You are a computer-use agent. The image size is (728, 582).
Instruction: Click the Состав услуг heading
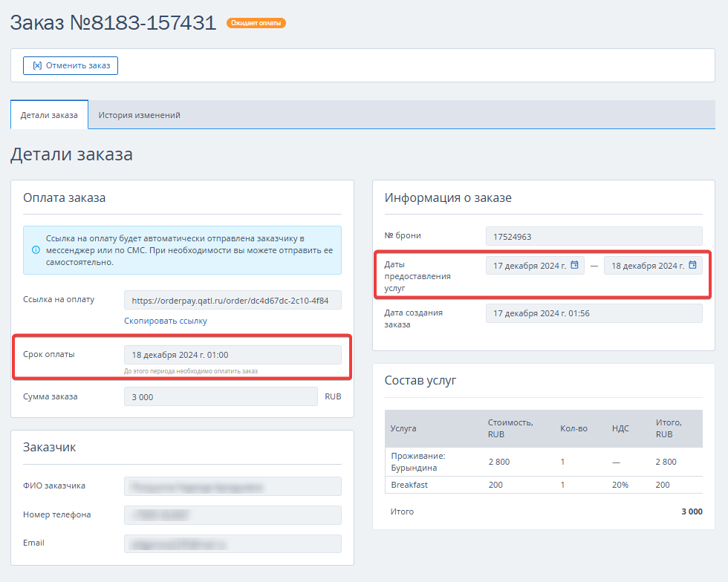coord(420,381)
